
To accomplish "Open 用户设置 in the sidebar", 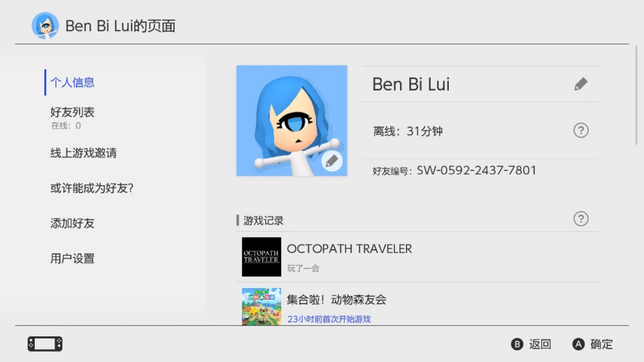I will pos(72,259).
